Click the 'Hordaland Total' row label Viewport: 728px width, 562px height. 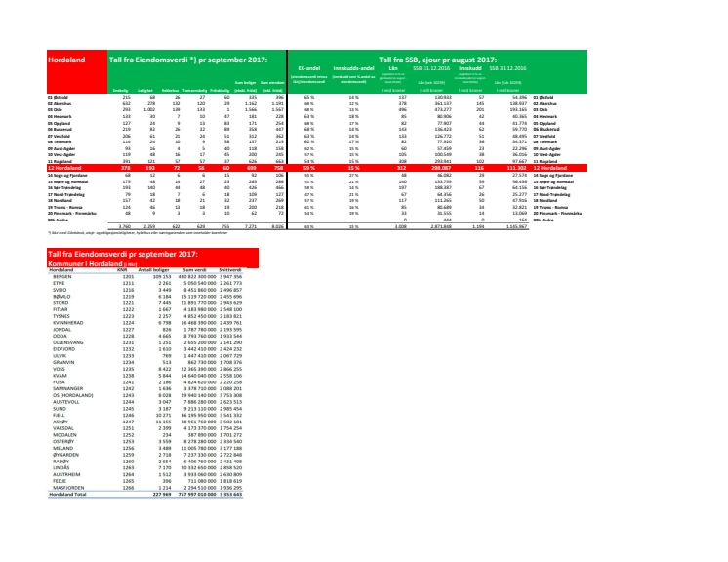[x=67, y=495]
